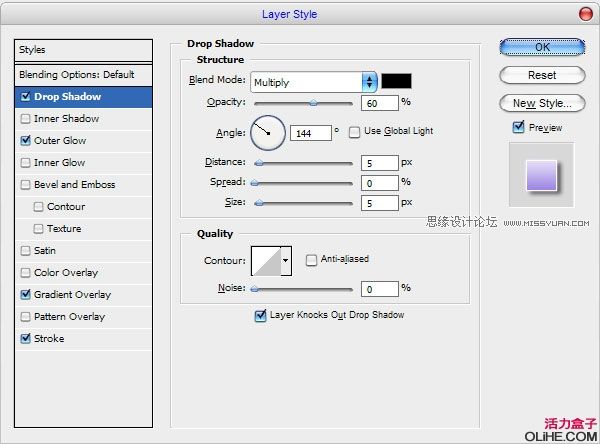Image resolution: width=600 pixels, height=444 pixels.
Task: Click the Noise slider handle
Action: click(255, 289)
